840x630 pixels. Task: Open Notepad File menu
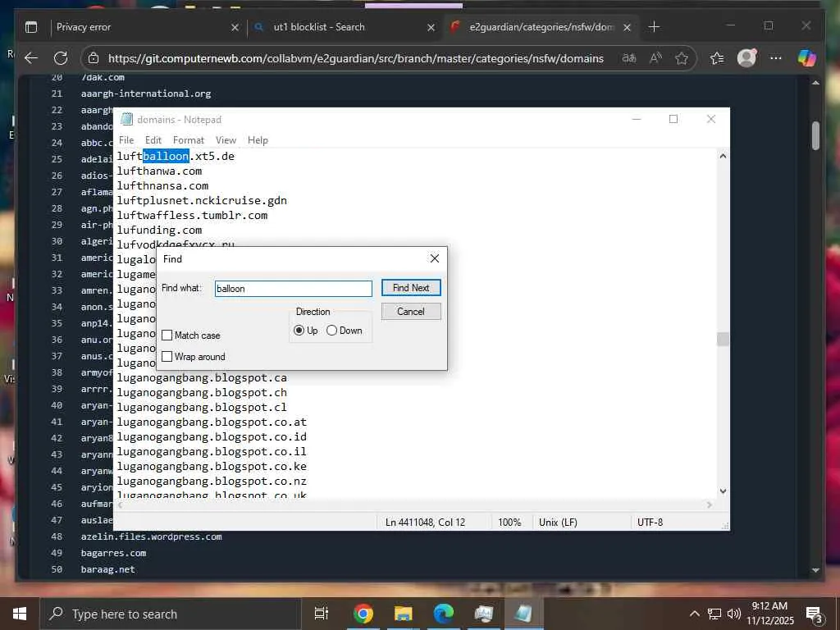tap(126, 140)
